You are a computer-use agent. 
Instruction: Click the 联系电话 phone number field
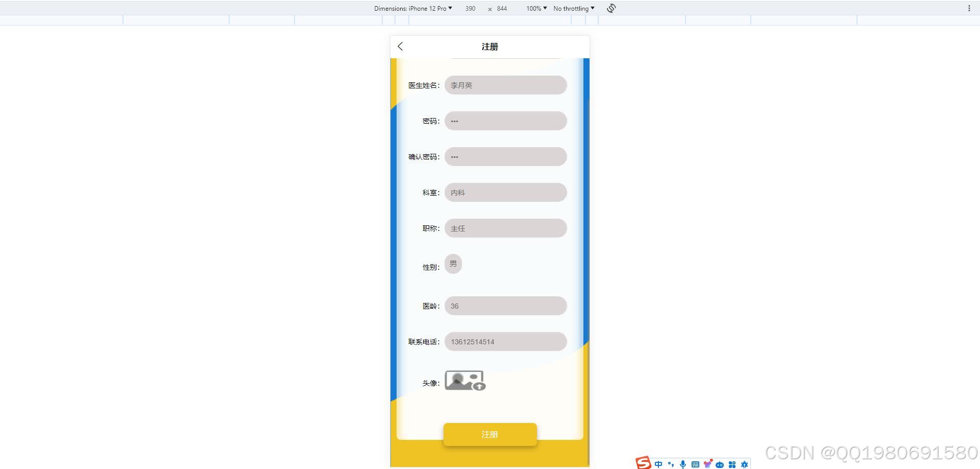(505, 341)
